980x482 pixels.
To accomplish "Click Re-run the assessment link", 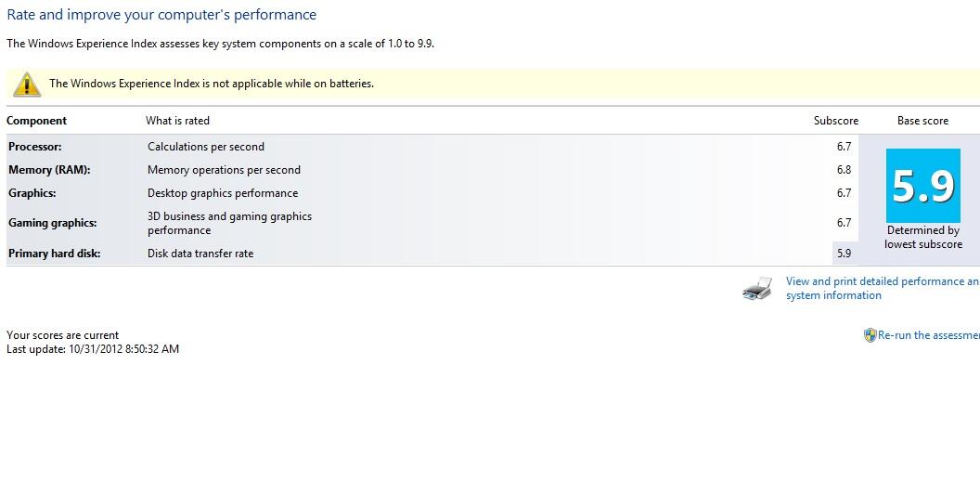I will point(928,335).
